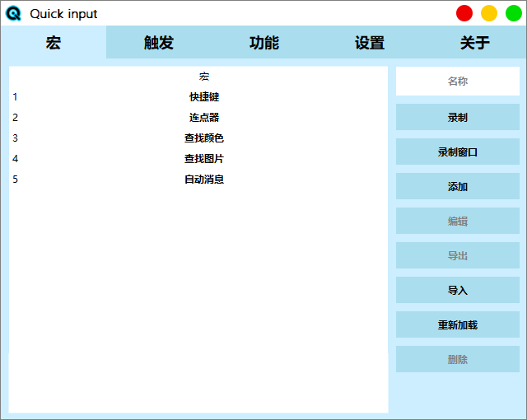This screenshot has width=527, height=420.
Task: Click the 宏 column header in list
Action: [204, 77]
